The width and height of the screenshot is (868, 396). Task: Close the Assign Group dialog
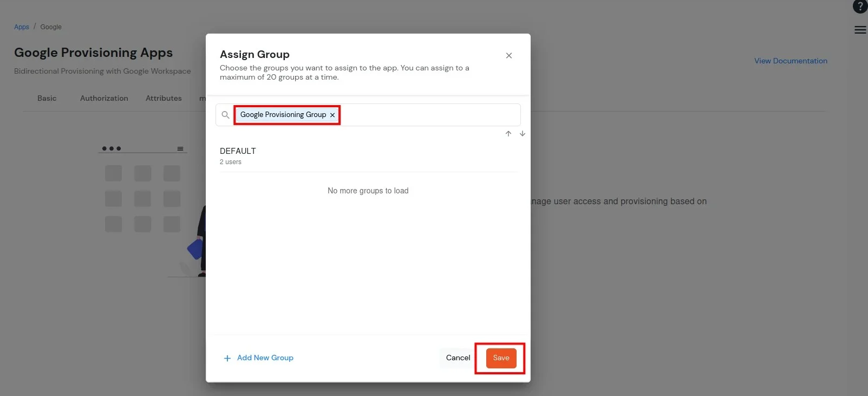pyautogui.click(x=509, y=55)
